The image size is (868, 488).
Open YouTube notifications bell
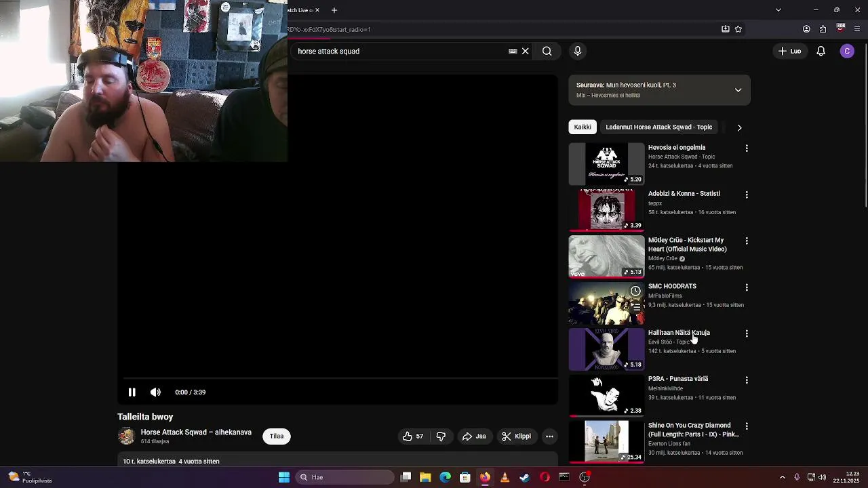[821, 51]
